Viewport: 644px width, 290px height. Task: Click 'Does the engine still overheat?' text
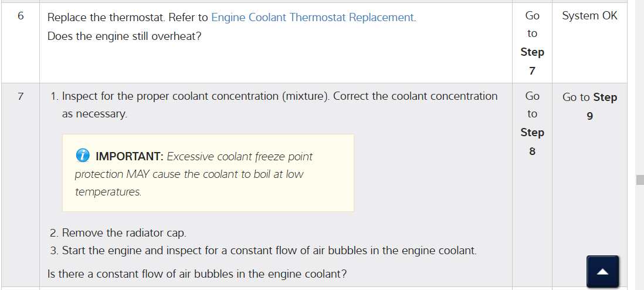pyautogui.click(x=124, y=36)
